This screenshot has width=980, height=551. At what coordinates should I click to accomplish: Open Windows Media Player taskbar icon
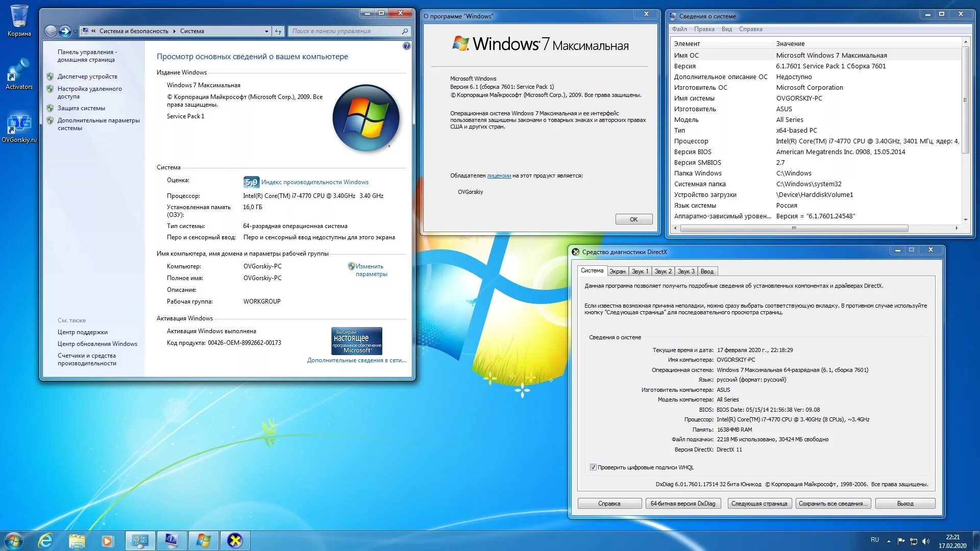pyautogui.click(x=107, y=540)
